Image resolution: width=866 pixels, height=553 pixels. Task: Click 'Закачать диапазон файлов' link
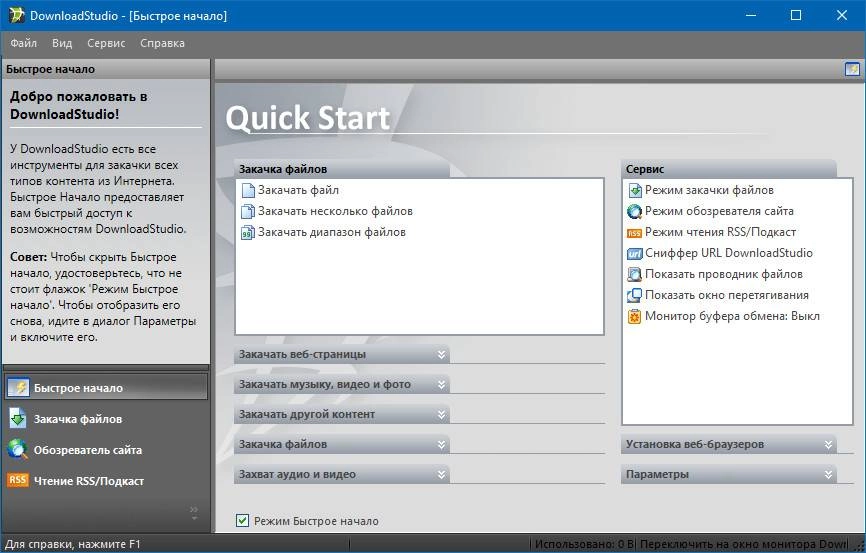332,232
